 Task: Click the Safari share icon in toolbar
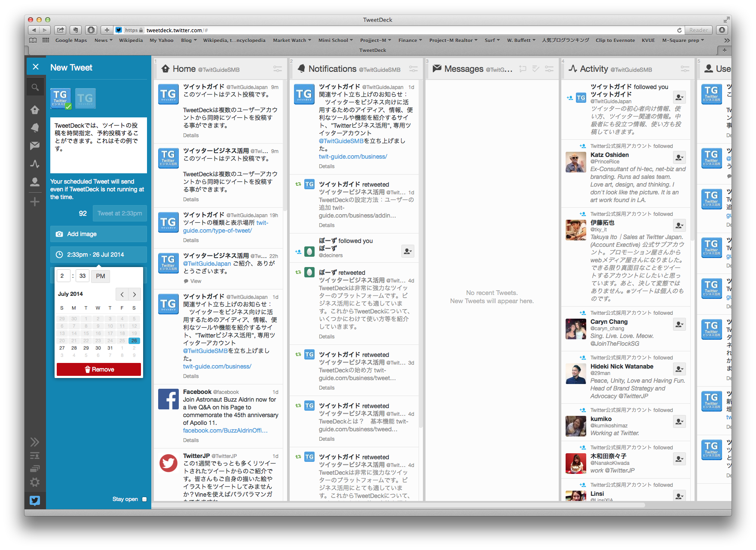pos(61,30)
